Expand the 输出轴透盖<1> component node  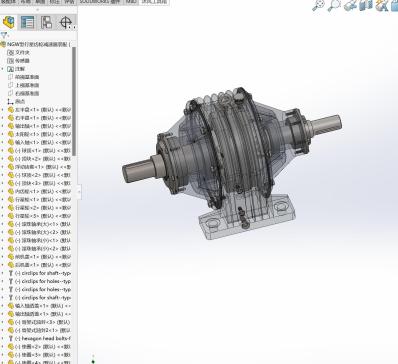tap(3, 314)
